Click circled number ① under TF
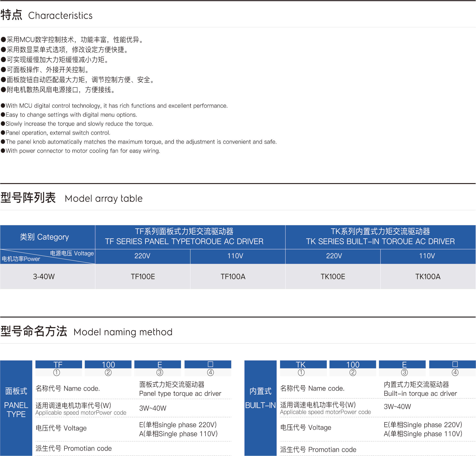Viewport: 476px width, 456px height. pyautogui.click(x=57, y=372)
